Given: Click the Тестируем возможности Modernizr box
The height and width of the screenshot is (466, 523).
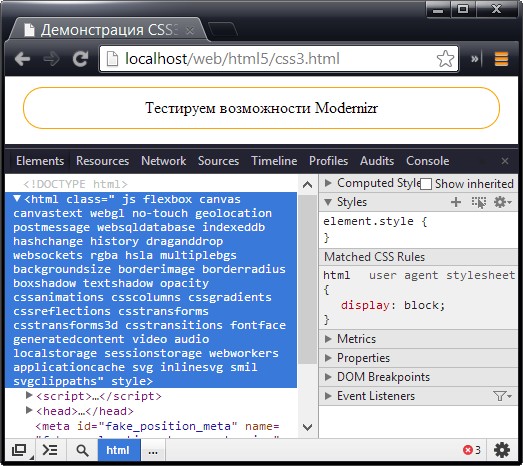Looking at the screenshot, I should coord(262,108).
